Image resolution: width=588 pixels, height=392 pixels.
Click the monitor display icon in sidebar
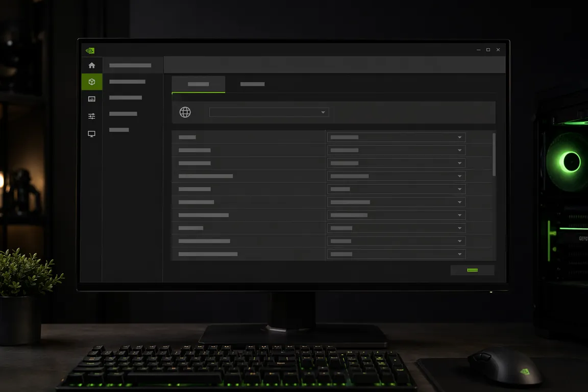pos(91,134)
